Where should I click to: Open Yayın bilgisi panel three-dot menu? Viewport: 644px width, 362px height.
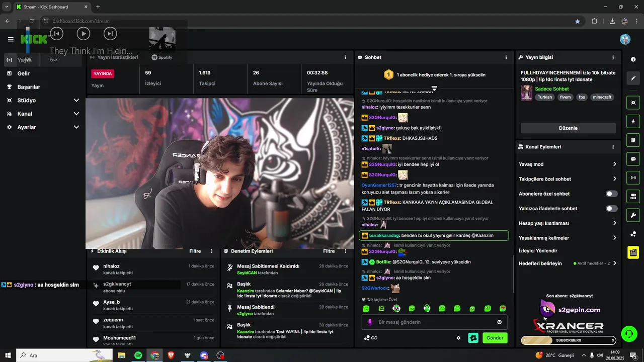tap(613, 57)
